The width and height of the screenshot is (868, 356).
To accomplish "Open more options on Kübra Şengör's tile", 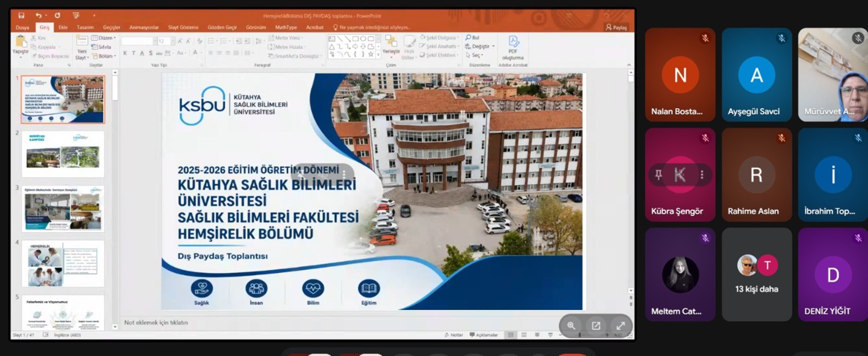I will click(x=702, y=174).
